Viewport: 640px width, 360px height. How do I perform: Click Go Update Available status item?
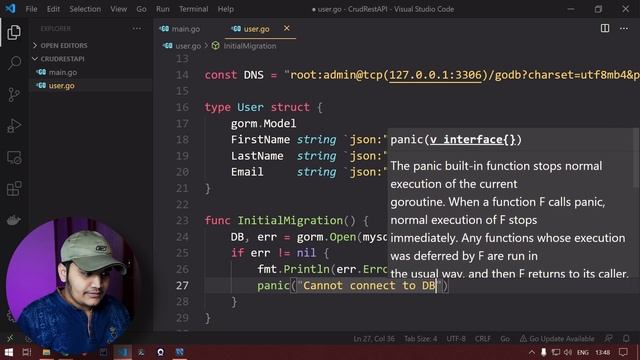557,339
